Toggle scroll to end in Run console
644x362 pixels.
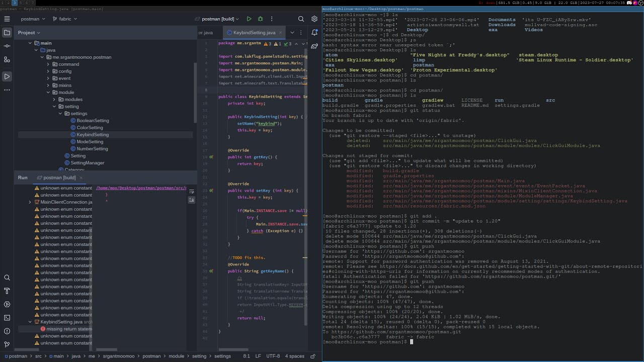click(191, 200)
